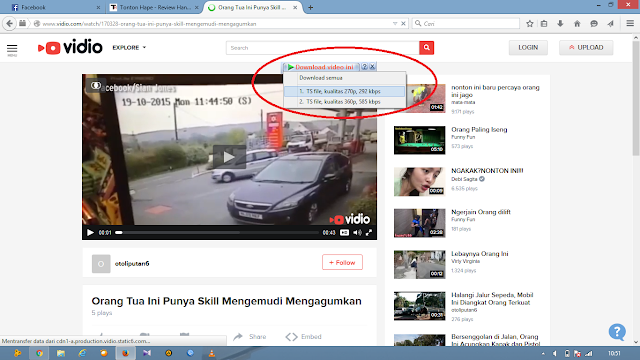The image size is (640, 360).
Task: Follow the otoliputan6 channel
Action: pos(342,262)
